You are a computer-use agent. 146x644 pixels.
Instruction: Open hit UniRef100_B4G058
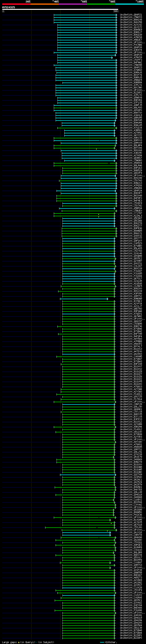[131, 22]
